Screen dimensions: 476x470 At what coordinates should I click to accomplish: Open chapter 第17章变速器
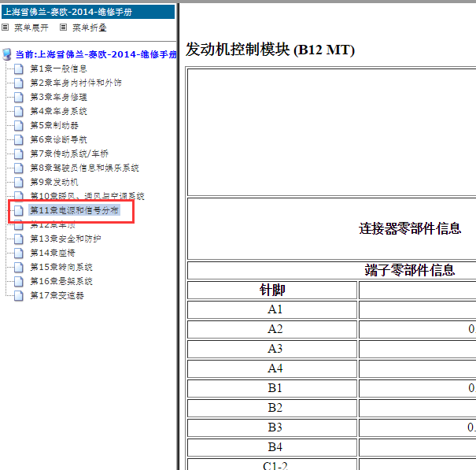click(57, 295)
